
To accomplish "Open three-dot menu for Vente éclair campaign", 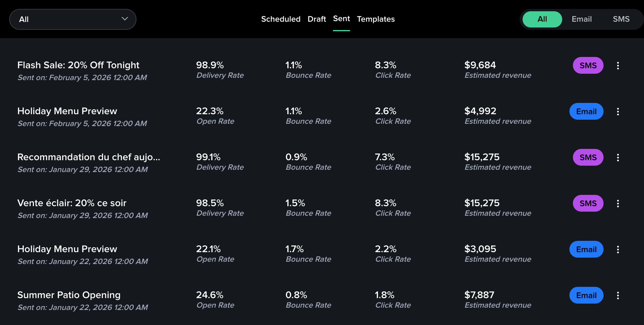I will point(618,204).
